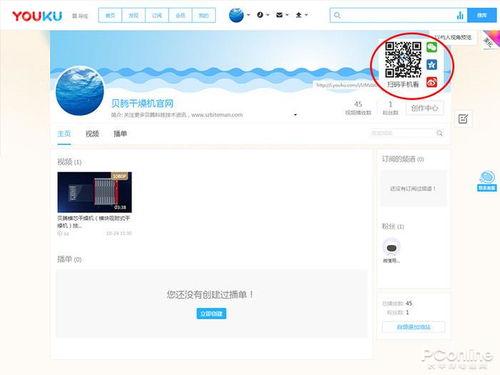Expand the arrow next to upload icon
This screenshot has height=375, width=500.
(306, 15)
